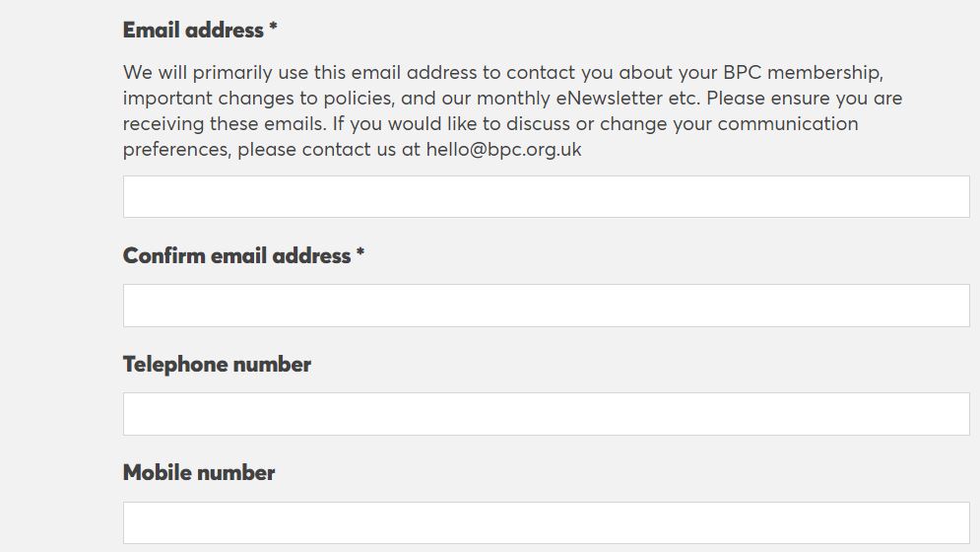Click the "please contact us at" text

[329, 150]
